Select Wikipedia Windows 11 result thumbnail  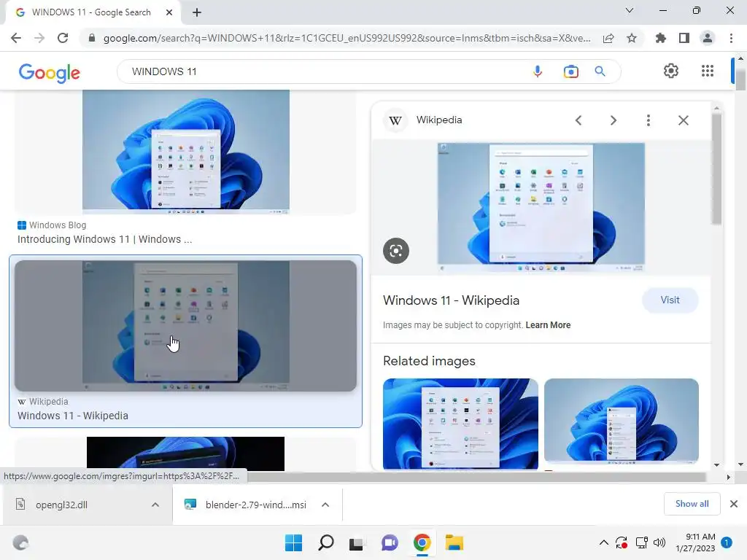186,326
